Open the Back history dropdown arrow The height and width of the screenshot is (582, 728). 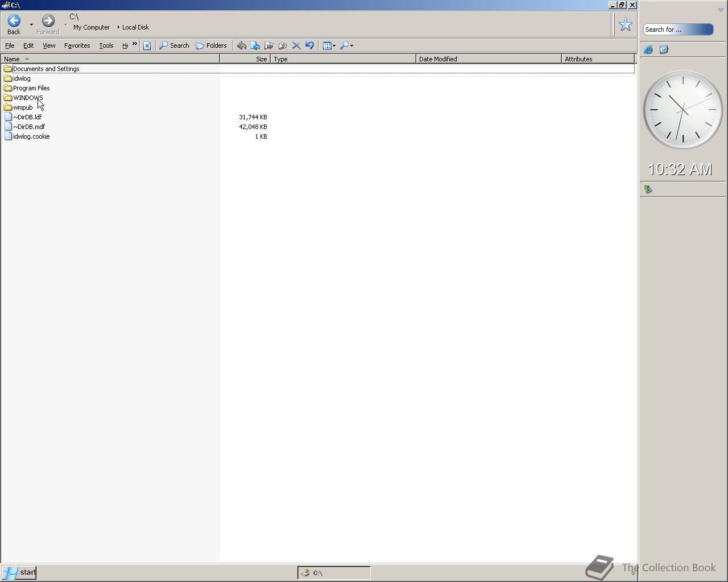click(31, 24)
